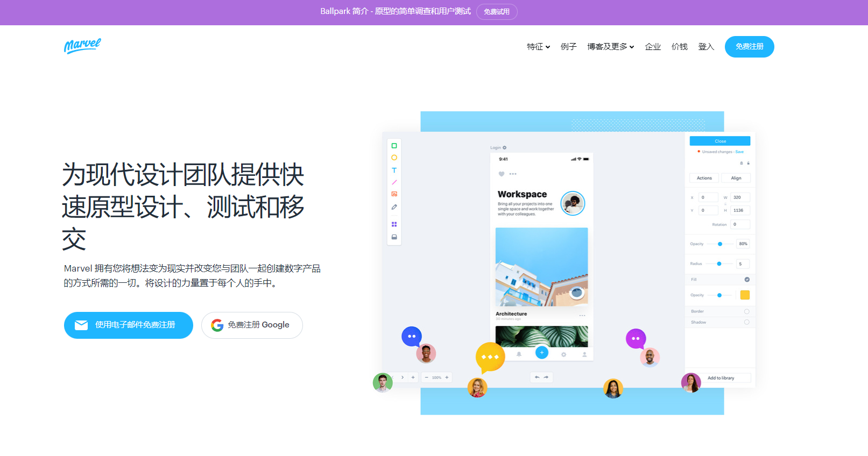Image resolution: width=868 pixels, height=456 pixels.
Task: Select the green rectangle tool
Action: point(394,146)
